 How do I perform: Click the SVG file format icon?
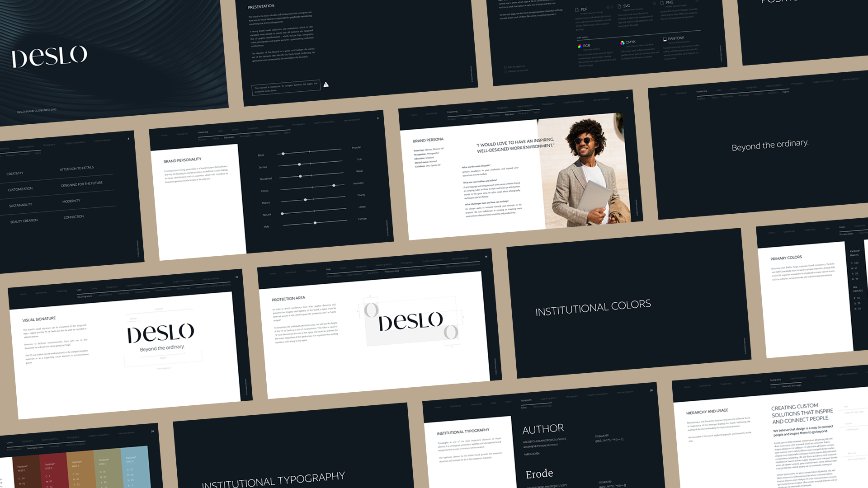[x=619, y=7]
